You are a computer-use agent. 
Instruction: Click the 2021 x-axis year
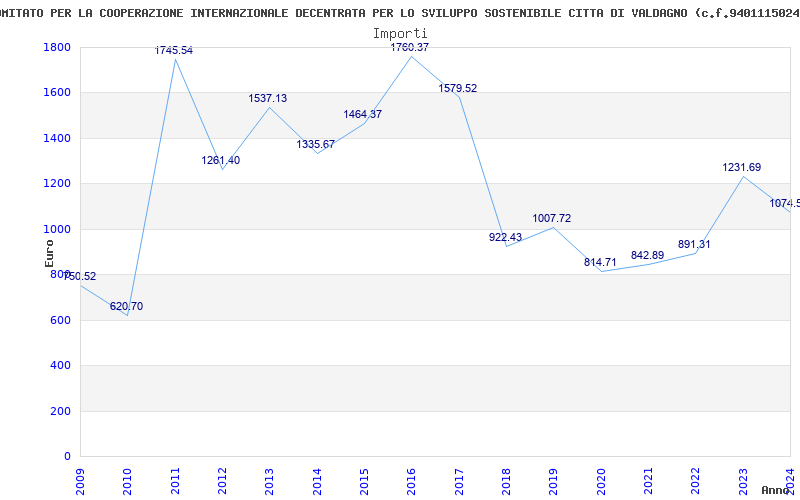click(648, 481)
